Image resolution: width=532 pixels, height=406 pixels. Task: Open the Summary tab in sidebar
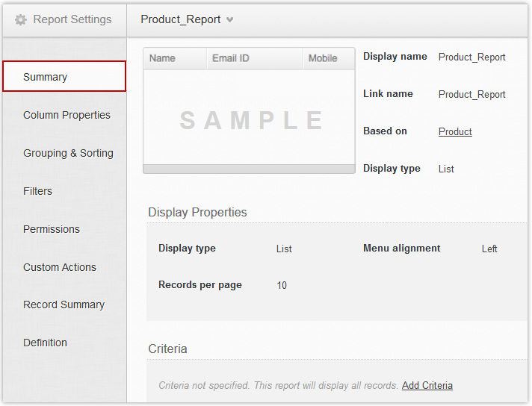click(64, 77)
